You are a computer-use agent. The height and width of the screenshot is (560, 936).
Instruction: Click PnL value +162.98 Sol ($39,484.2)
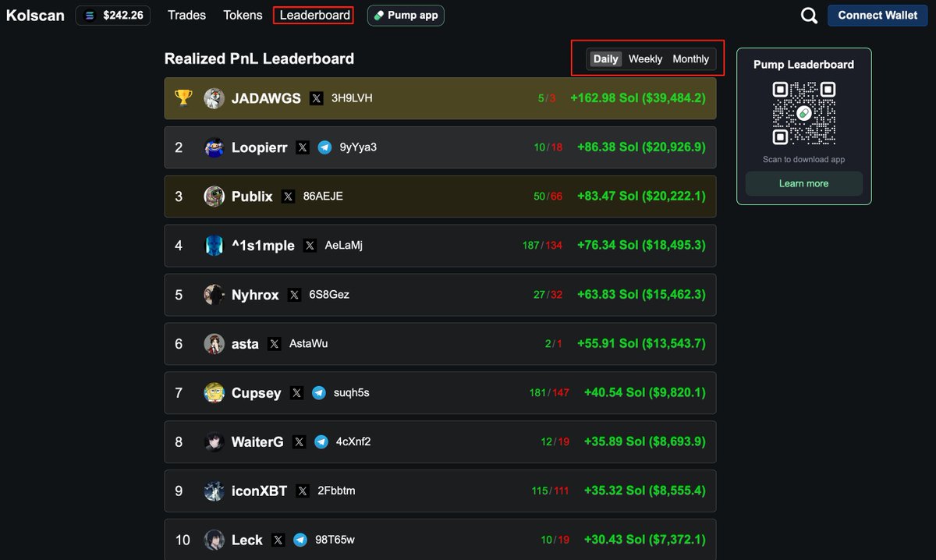[x=638, y=98]
